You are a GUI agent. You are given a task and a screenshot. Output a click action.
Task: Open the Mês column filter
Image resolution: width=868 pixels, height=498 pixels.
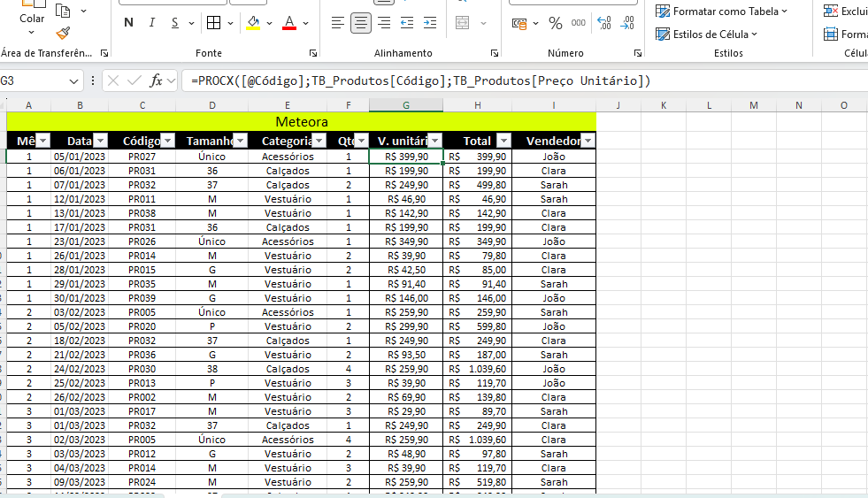[42, 141]
